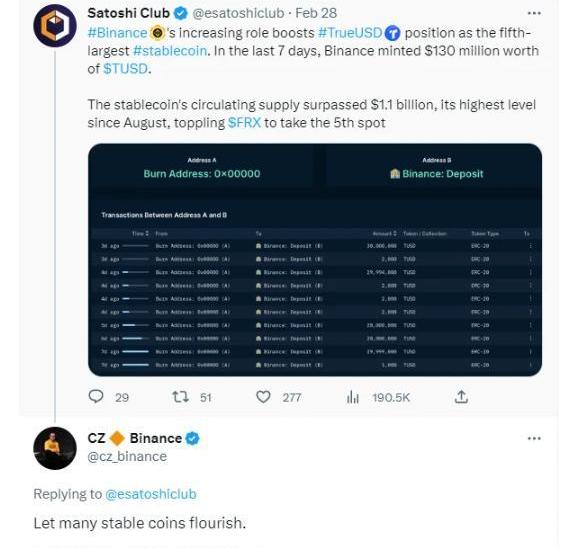Open the reply icon with 29 comments
580x548 pixels.
[96, 397]
